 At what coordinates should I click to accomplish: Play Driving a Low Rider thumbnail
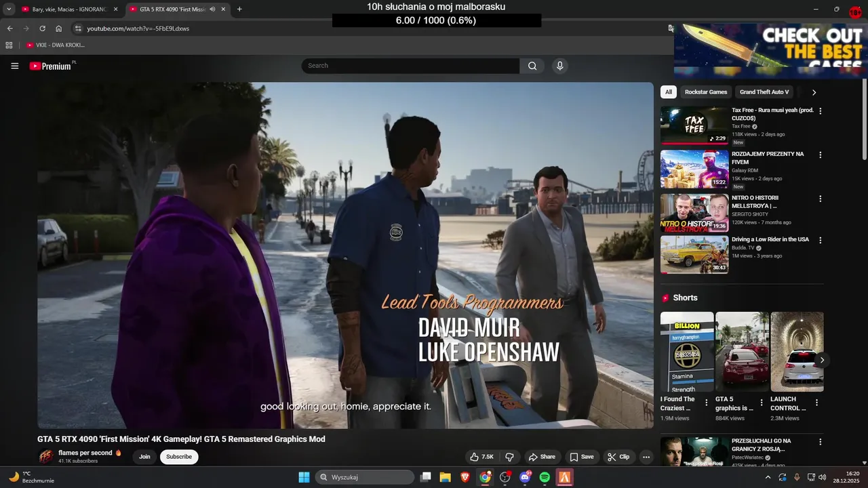coord(694,254)
